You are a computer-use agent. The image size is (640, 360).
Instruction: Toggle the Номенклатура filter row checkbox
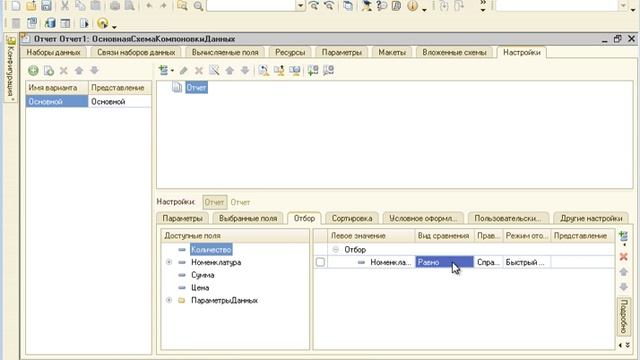click(320, 262)
